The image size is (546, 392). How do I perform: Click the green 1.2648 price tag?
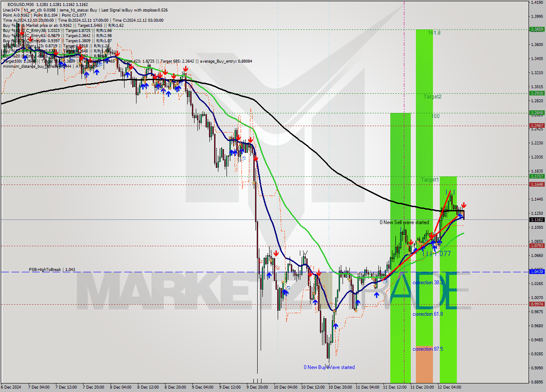coord(537,113)
